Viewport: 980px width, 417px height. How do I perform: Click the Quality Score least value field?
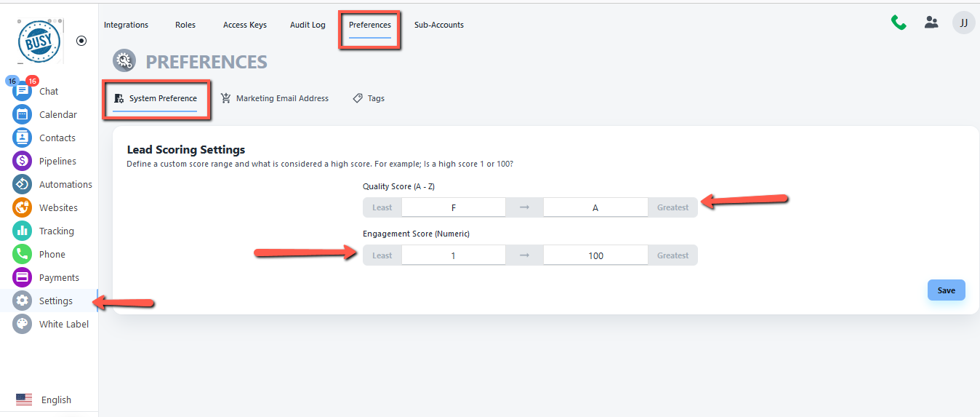[x=453, y=207]
